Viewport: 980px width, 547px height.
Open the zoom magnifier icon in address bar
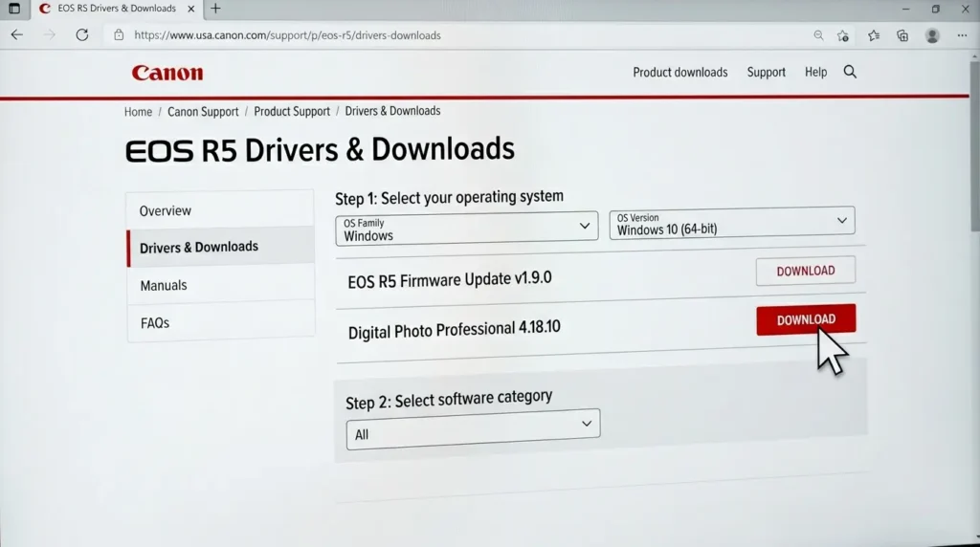point(818,35)
